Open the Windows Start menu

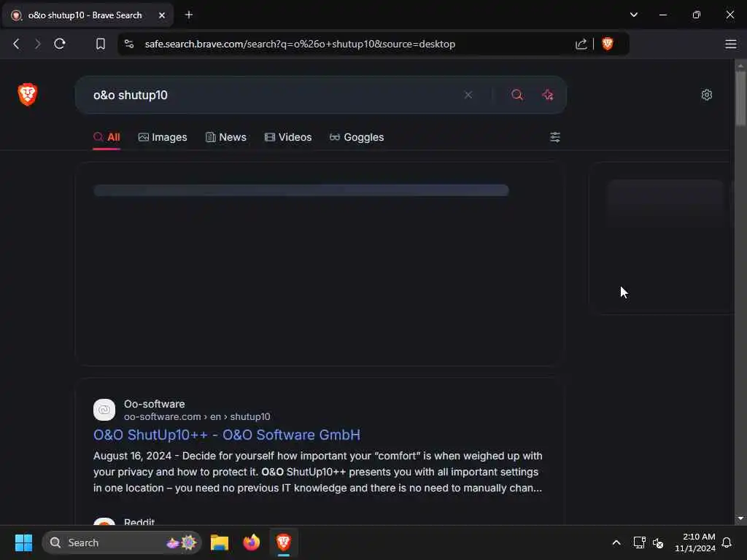[23, 542]
